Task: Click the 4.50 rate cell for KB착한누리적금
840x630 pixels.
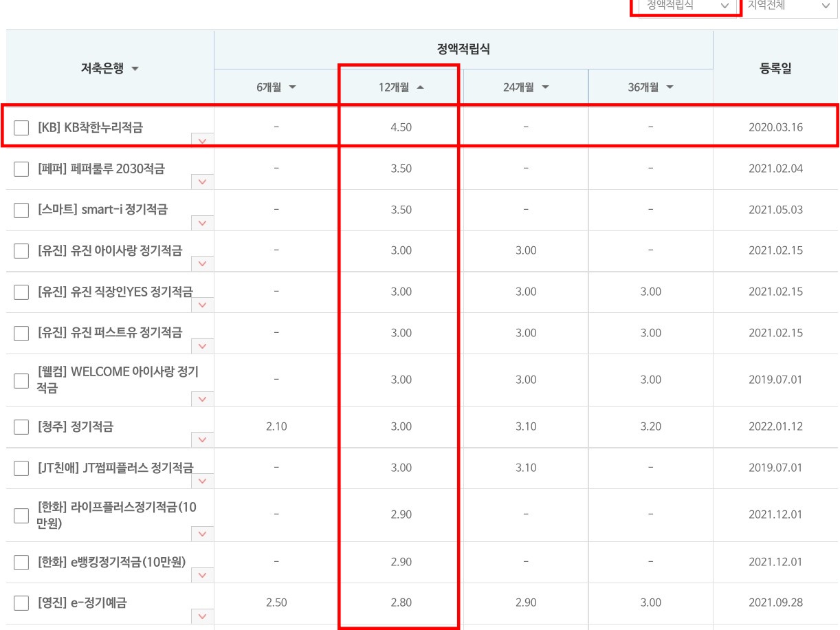Action: pyautogui.click(x=399, y=127)
